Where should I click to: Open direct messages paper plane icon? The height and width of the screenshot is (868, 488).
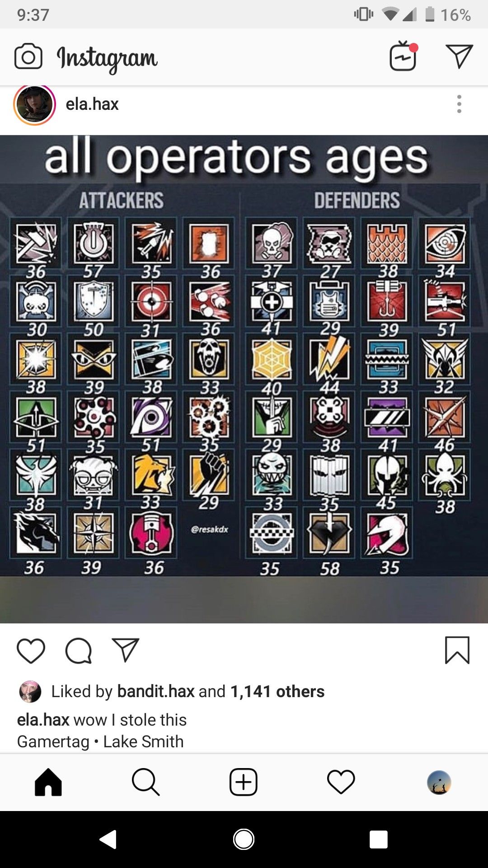click(x=459, y=57)
